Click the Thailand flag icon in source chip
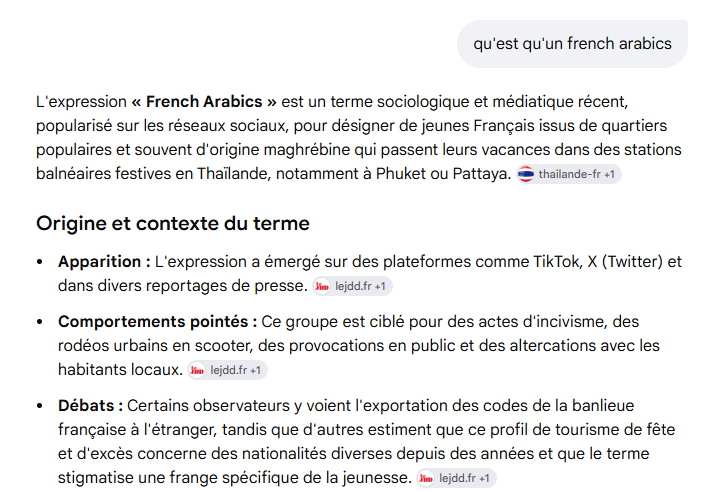 [526, 174]
